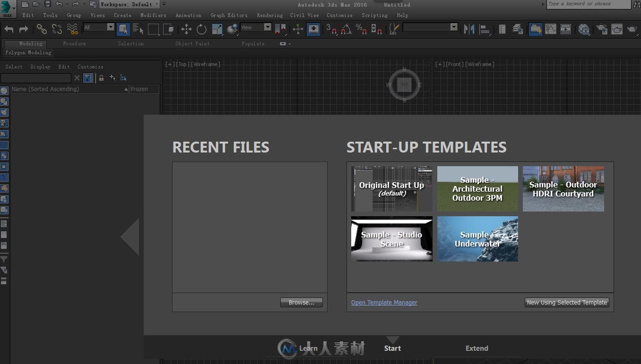Open the Material Editor
Viewport: 641px width, 364px height.
tap(584, 29)
